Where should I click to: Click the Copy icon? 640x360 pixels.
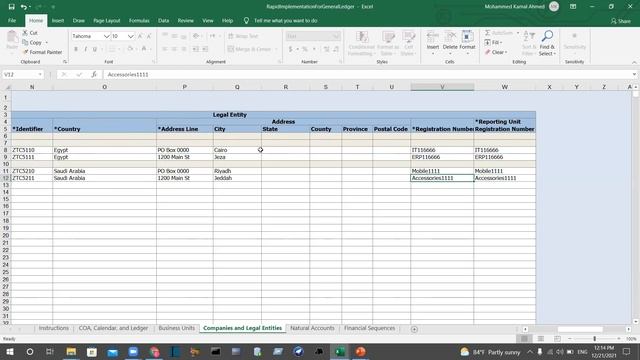tap(25, 42)
